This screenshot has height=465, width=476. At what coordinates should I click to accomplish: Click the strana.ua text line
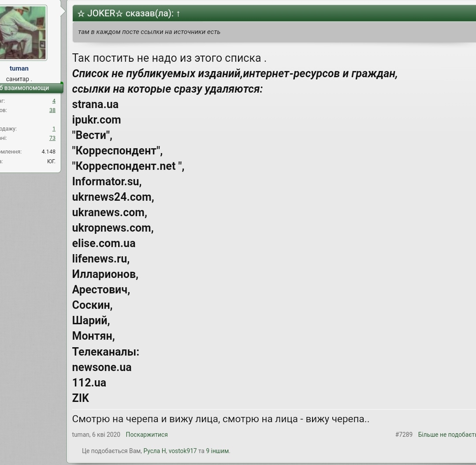[95, 104]
